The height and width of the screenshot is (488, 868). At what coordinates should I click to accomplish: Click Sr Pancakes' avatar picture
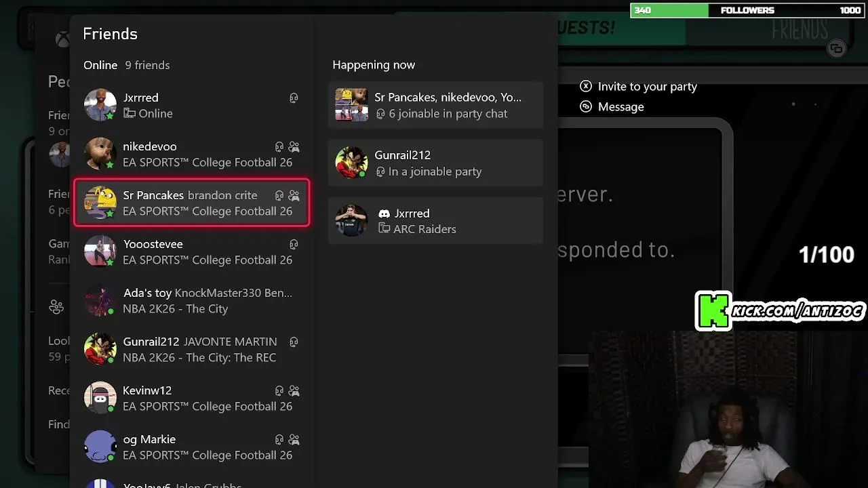(100, 203)
